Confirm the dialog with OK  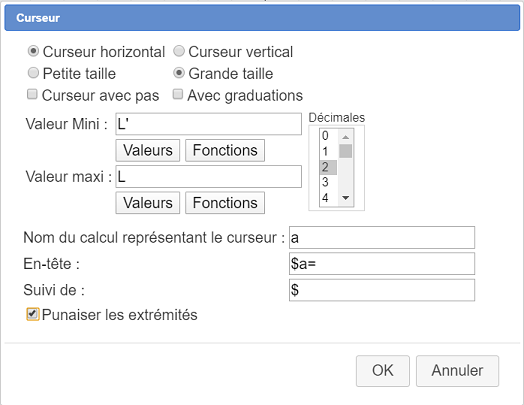pos(383,371)
